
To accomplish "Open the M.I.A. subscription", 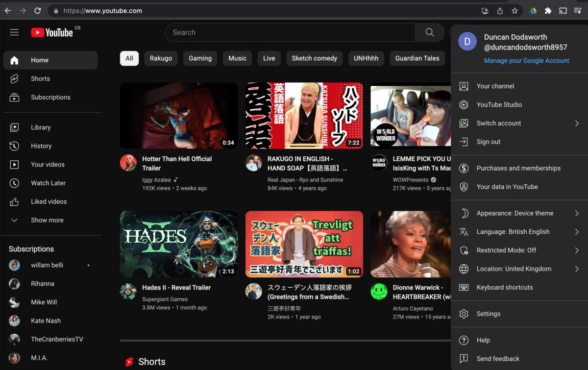I will coord(50,358).
